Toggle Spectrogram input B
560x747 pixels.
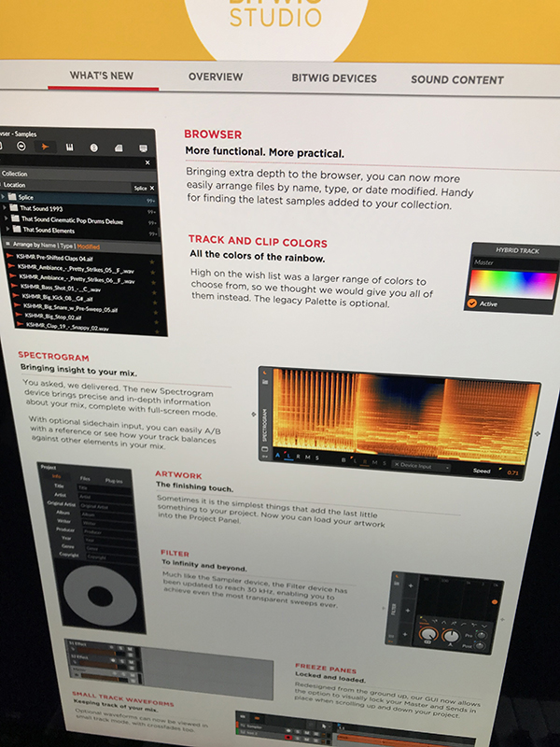[x=343, y=460]
